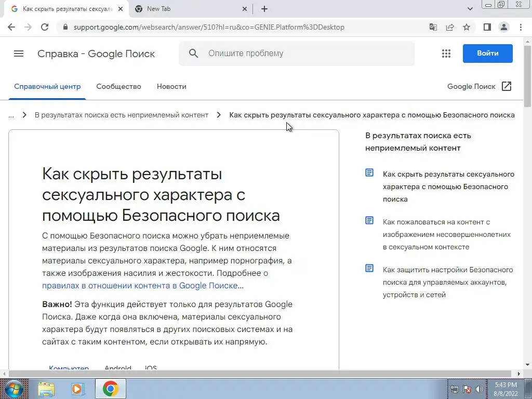Open the hamburger main menu
Viewport: 532px width, 399px height.
(x=19, y=54)
